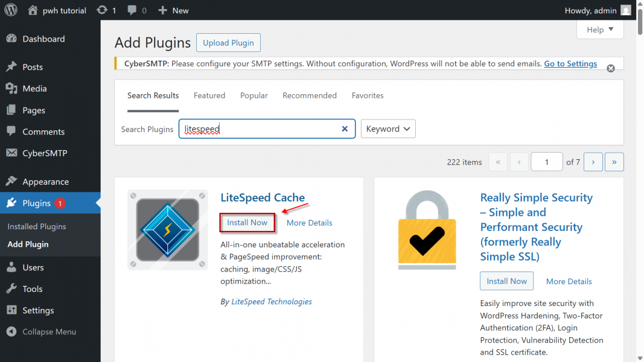The height and width of the screenshot is (362, 644).
Task: Click the Plugins update count badge
Action: tap(60, 203)
